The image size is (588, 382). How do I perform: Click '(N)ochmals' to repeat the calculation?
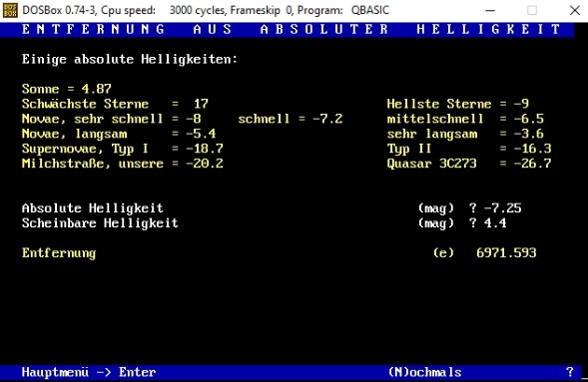425,372
